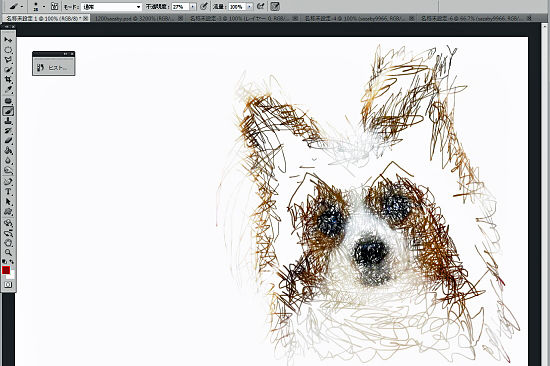Select the Zoom tool

click(x=8, y=252)
